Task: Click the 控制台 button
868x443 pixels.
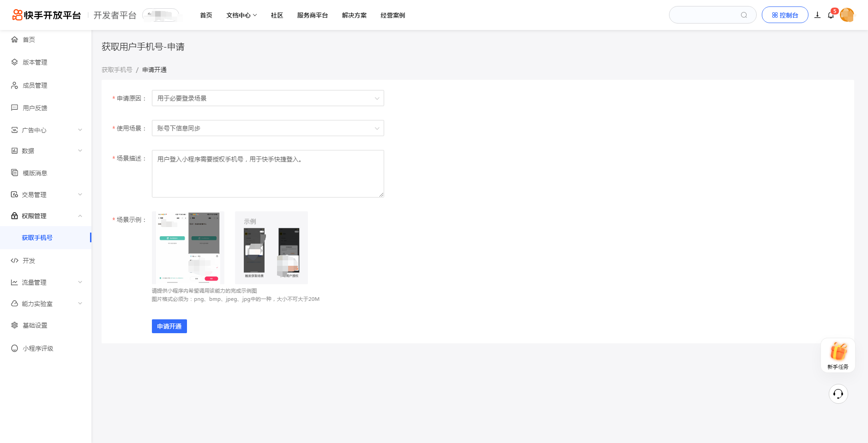Action: tap(784, 15)
